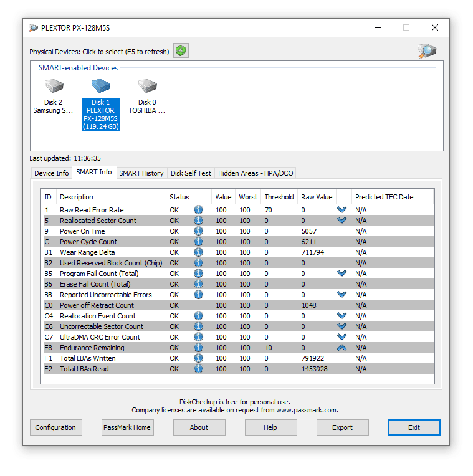473x476 pixels.
Task: Click threshold value 10 for Endurance Remaining
Action: [268, 348]
